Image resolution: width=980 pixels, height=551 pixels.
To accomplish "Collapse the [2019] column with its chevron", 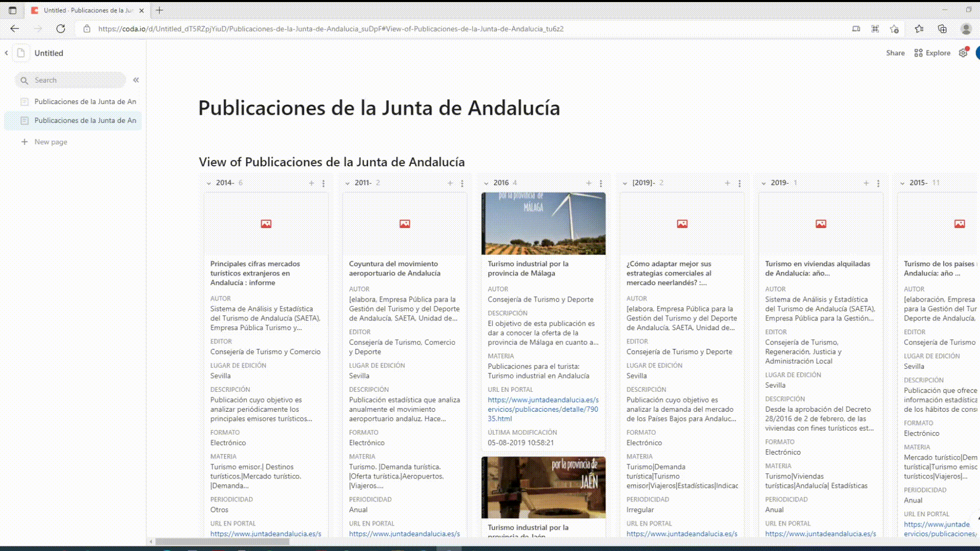I will pos(625,183).
